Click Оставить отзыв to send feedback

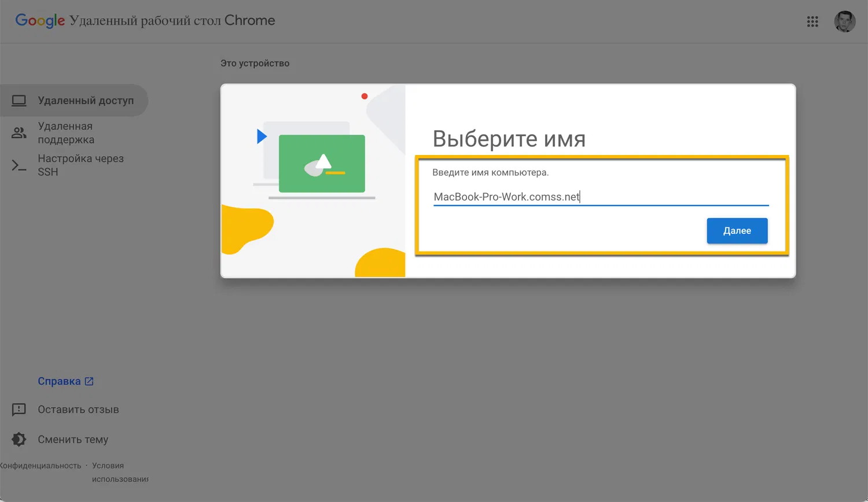pyautogui.click(x=79, y=409)
